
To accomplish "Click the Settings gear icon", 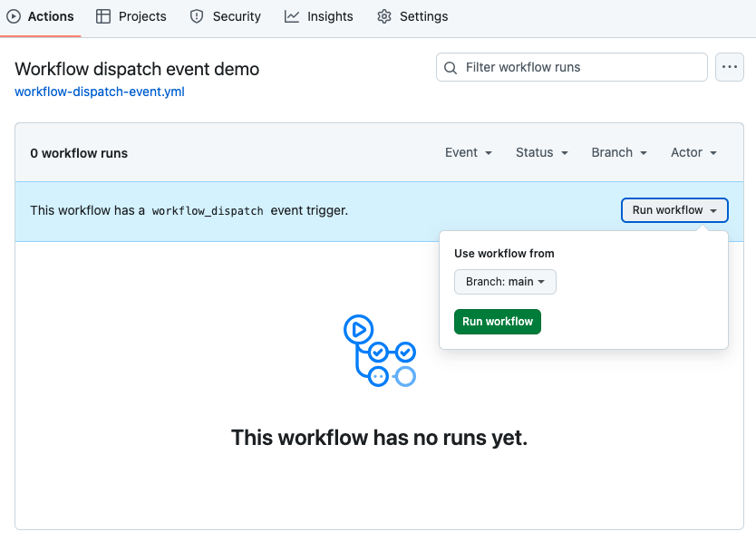I will point(384,16).
